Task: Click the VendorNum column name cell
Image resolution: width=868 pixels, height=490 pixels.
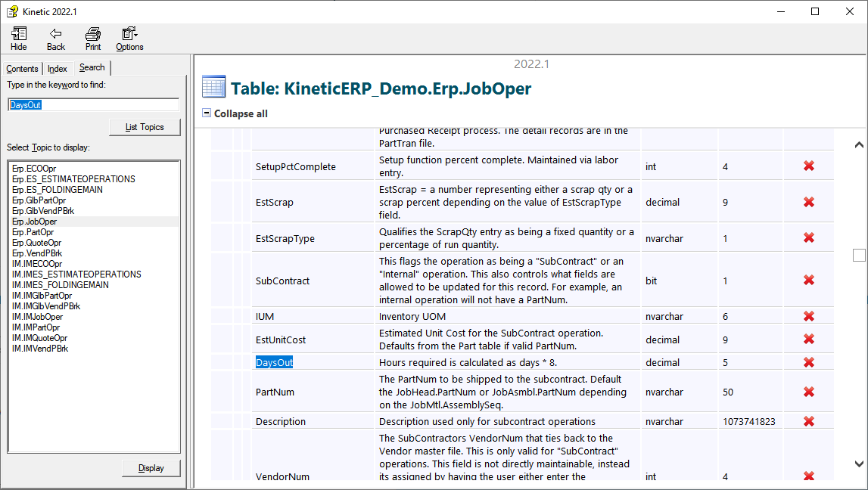Action: click(282, 476)
